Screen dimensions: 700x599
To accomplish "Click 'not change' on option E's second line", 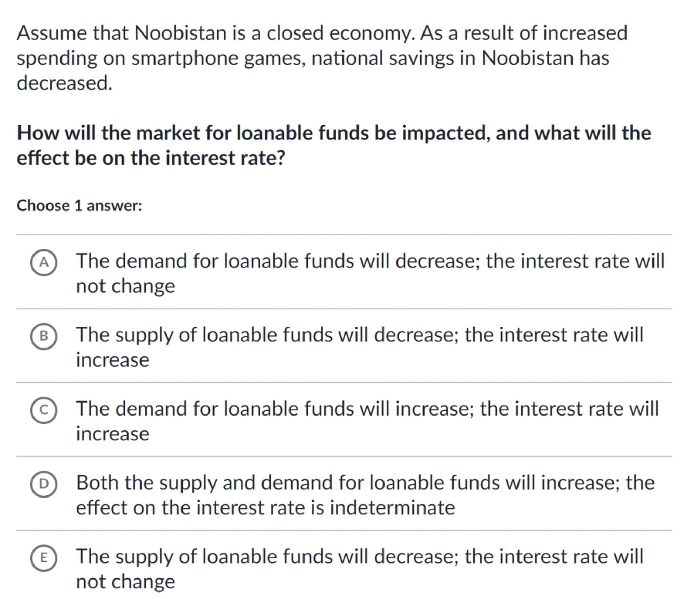I will coord(125,581).
